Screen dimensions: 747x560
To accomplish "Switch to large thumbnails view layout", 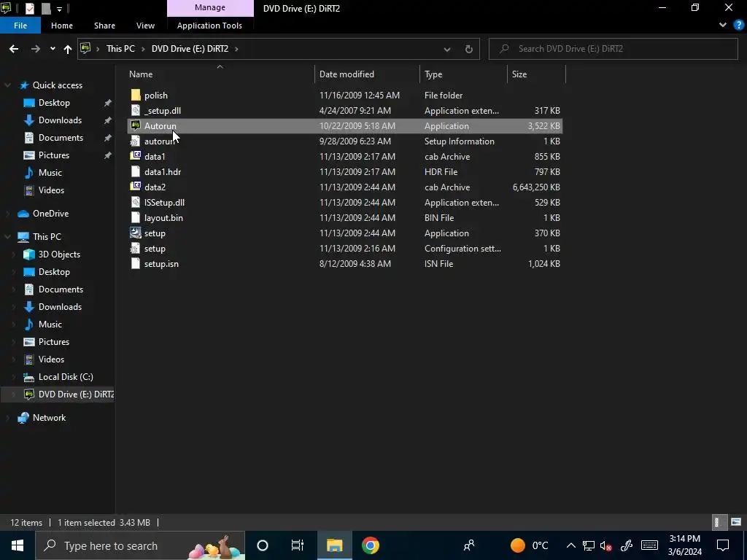I will coord(736,522).
